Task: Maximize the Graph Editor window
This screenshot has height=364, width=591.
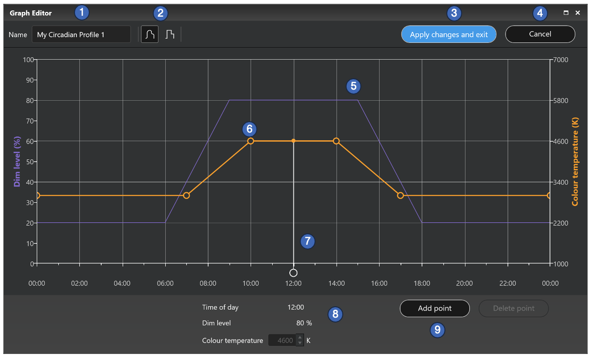Action: [x=566, y=13]
